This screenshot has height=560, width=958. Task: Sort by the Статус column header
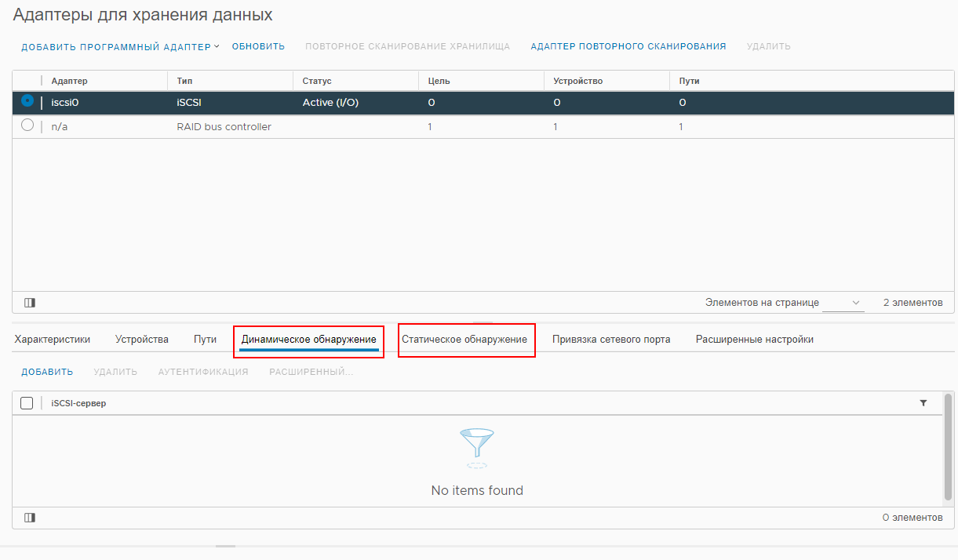click(317, 81)
